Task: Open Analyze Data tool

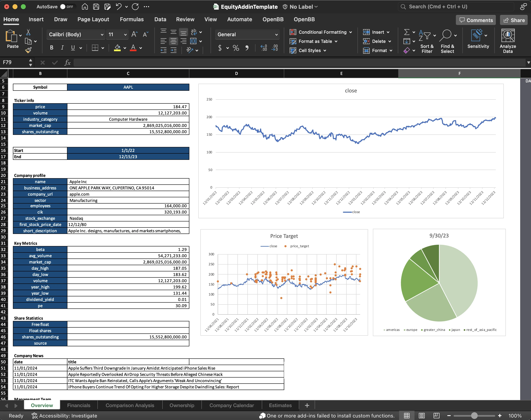Action: click(x=508, y=41)
